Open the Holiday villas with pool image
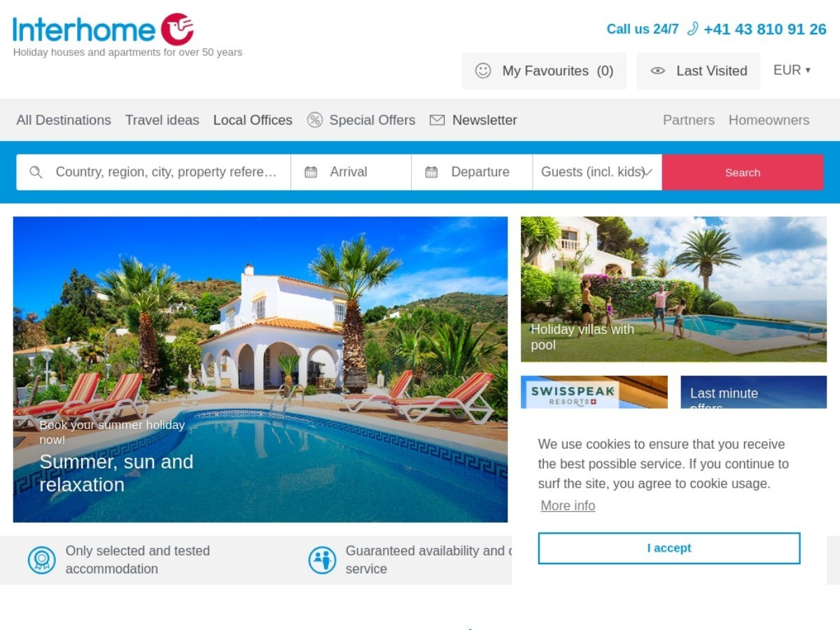The height and width of the screenshot is (630, 840). 673,289
